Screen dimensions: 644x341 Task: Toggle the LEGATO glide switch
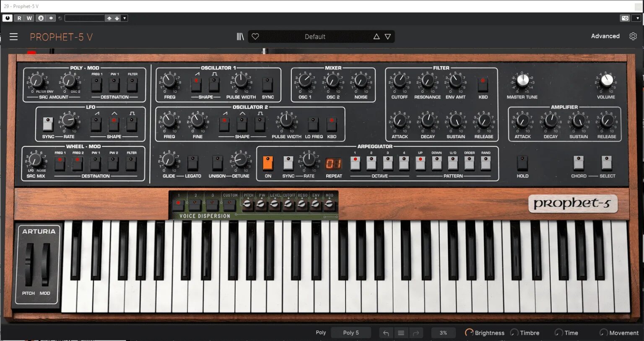pyautogui.click(x=193, y=163)
